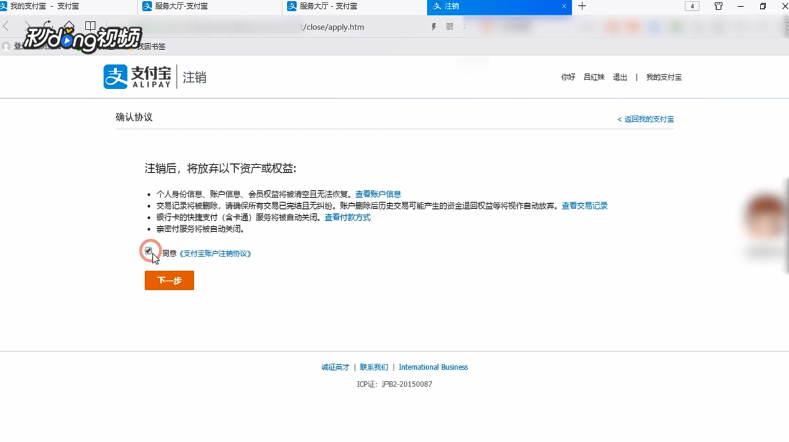This screenshot has width=789, height=442.
Task: Check the agree-to-agreement checkbox
Action: (148, 251)
